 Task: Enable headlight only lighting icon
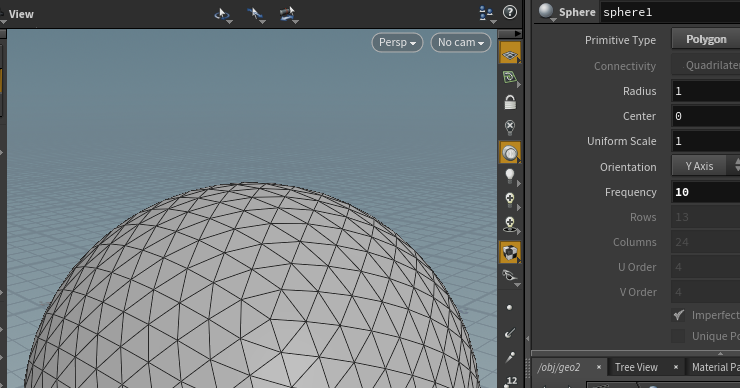click(510, 152)
